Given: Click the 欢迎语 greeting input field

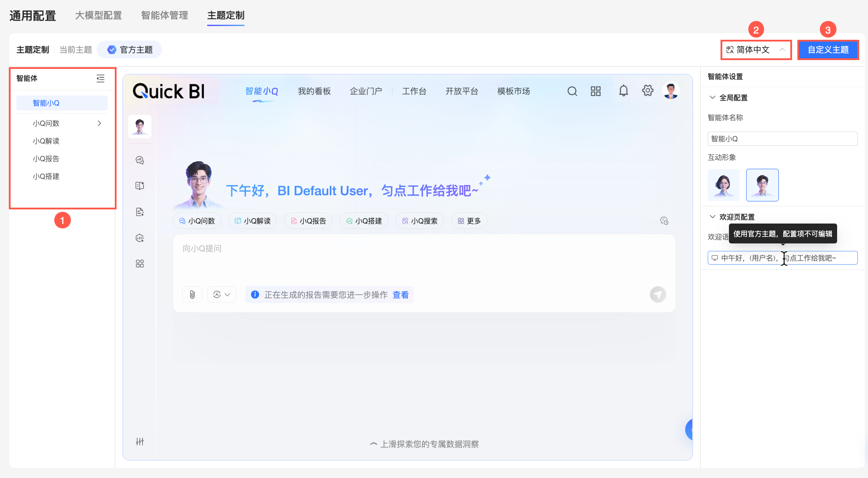Looking at the screenshot, I should (782, 258).
